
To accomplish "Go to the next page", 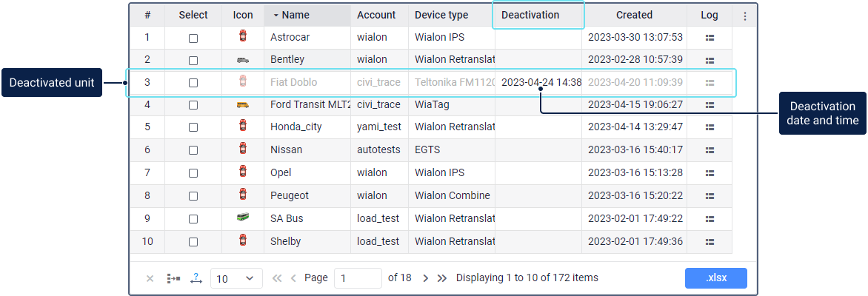I will point(426,278).
